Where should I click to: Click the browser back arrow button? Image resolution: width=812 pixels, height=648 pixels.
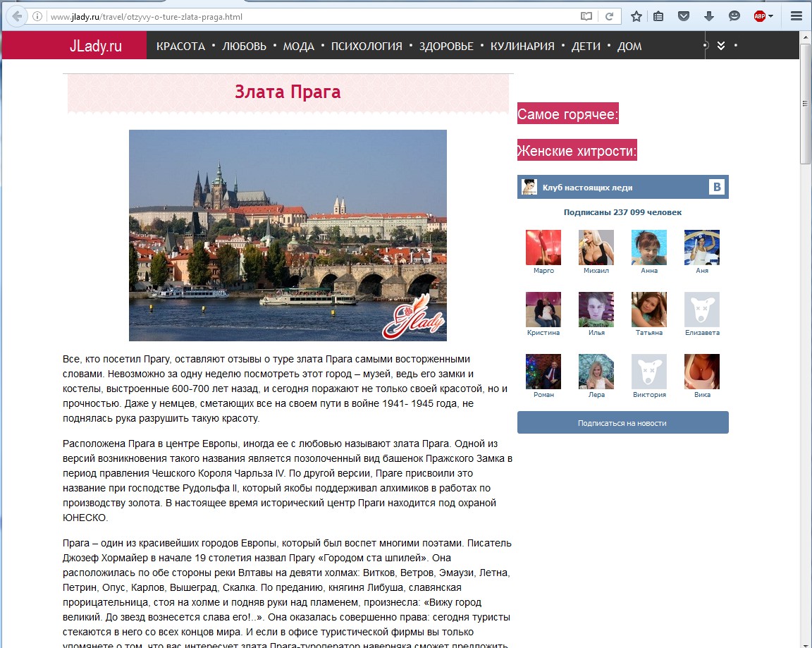(x=17, y=17)
